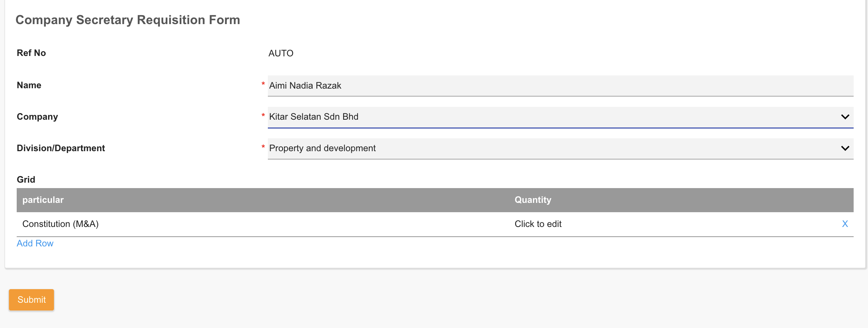Click the Company field label
868x328 pixels.
pyautogui.click(x=37, y=117)
